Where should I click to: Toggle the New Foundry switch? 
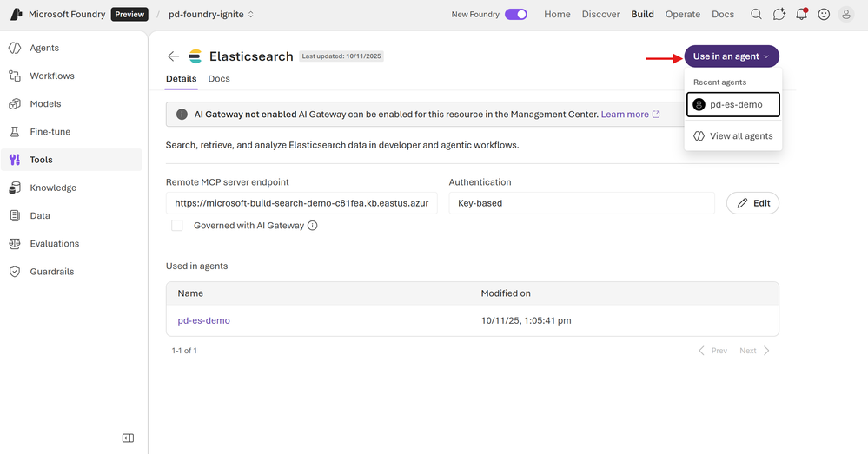pos(516,15)
